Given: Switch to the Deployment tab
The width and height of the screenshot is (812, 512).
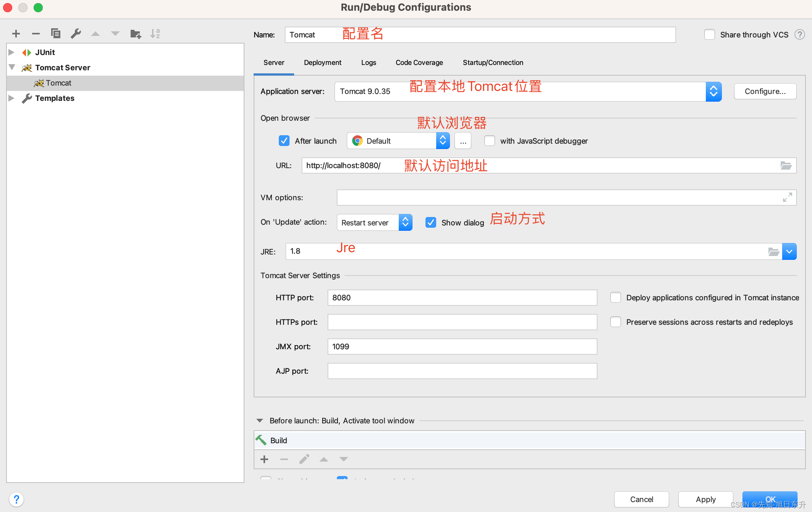Looking at the screenshot, I should point(323,63).
